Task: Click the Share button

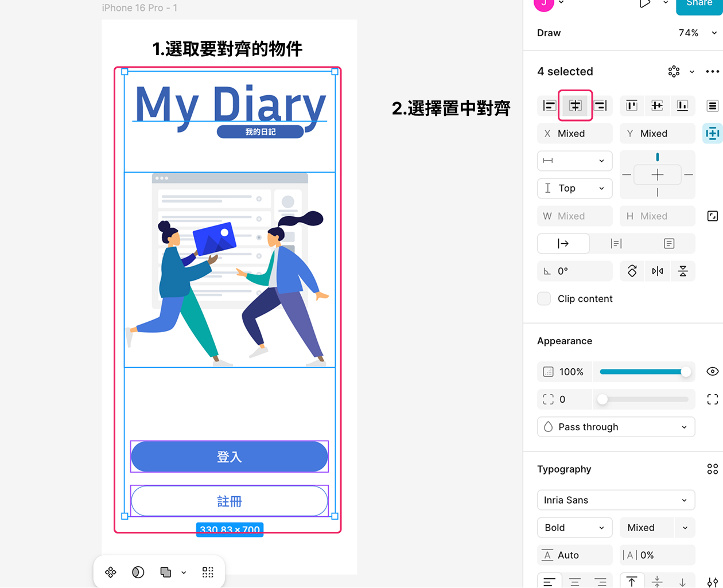Action: pos(699,5)
